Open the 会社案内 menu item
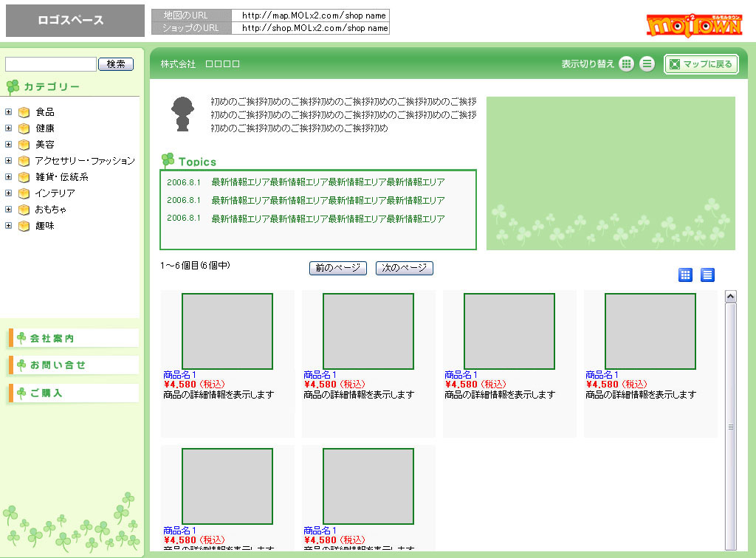The width and height of the screenshot is (756, 558). coord(74,338)
